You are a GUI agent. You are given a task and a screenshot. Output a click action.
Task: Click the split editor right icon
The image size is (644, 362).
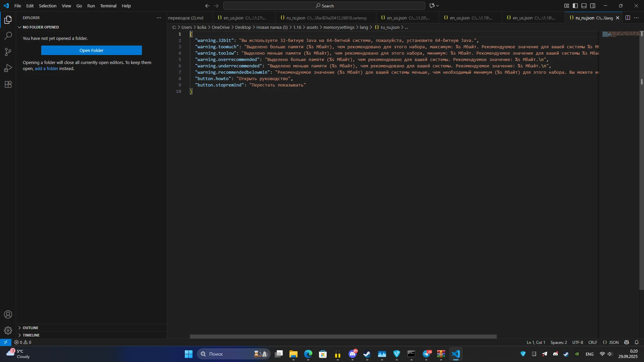[628, 18]
